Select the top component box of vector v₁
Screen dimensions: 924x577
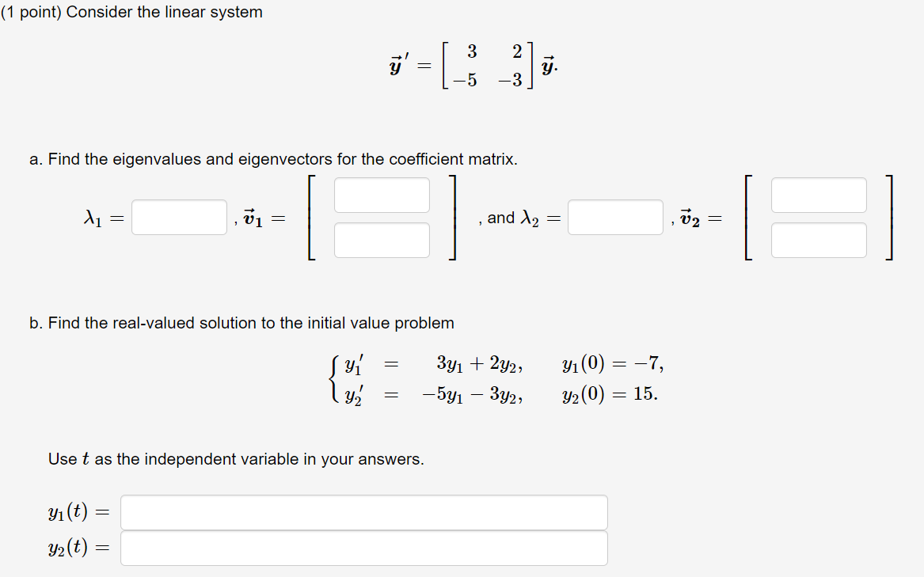pyautogui.click(x=382, y=194)
